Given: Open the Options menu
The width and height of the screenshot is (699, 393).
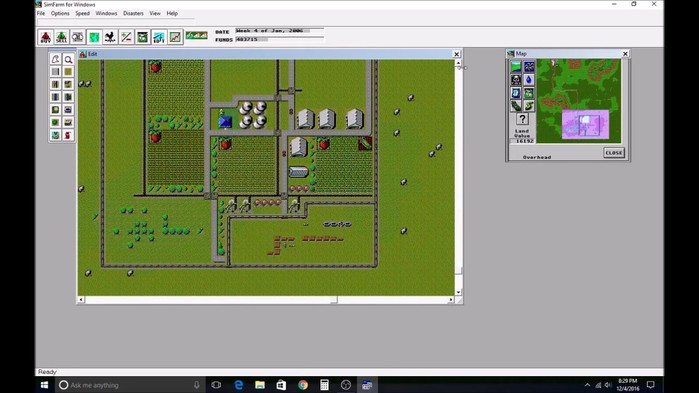Looking at the screenshot, I should coord(60,13).
